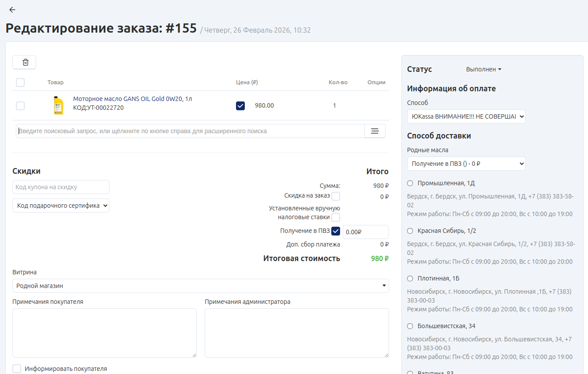Click the back arrow icon

[12, 10]
